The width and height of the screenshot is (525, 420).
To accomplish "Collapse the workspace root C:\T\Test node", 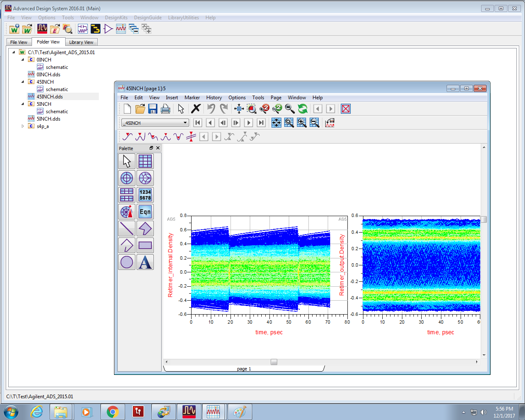I will click(x=14, y=52).
